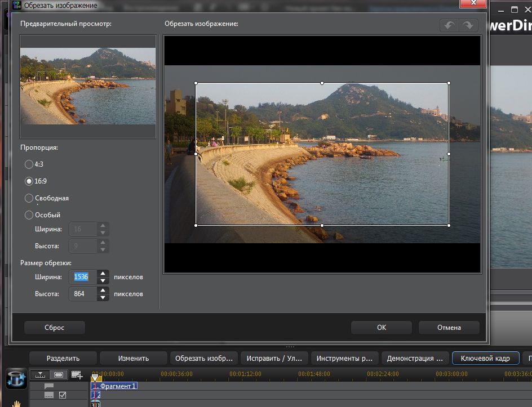Click the timeline ruler zoom icon
This screenshot has width=532, height=407.
41,374
